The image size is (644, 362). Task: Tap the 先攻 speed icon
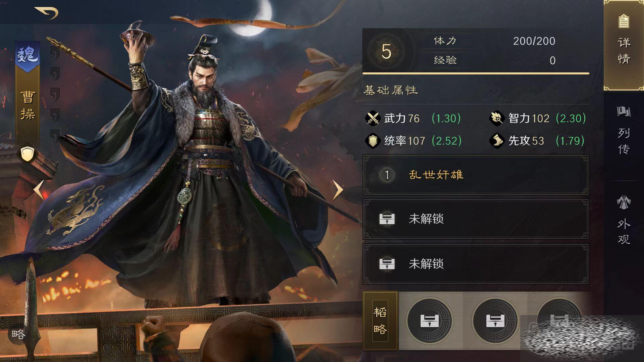pos(497,141)
